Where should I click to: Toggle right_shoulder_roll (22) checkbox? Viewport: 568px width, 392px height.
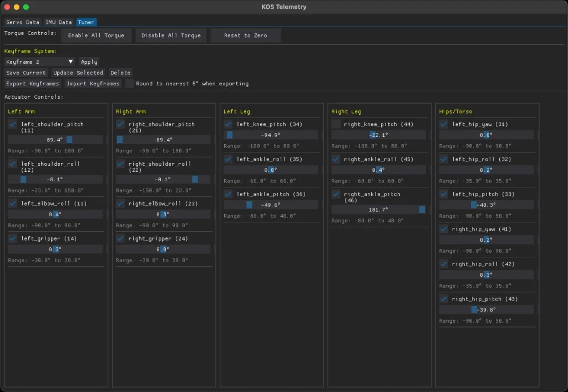pos(120,164)
